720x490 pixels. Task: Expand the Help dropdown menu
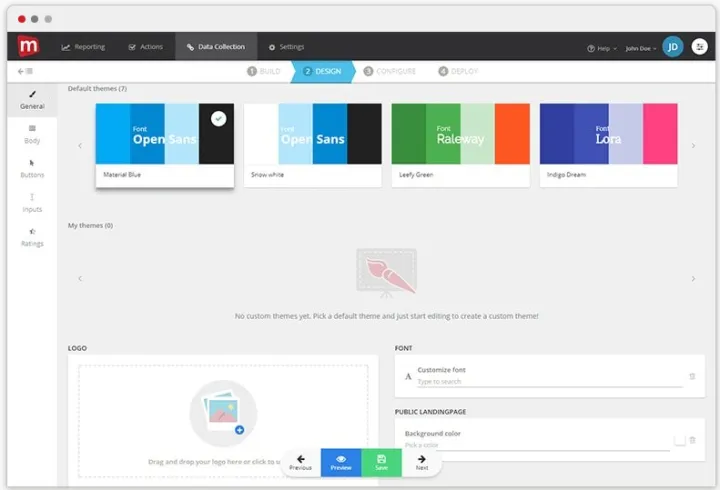tap(600, 47)
